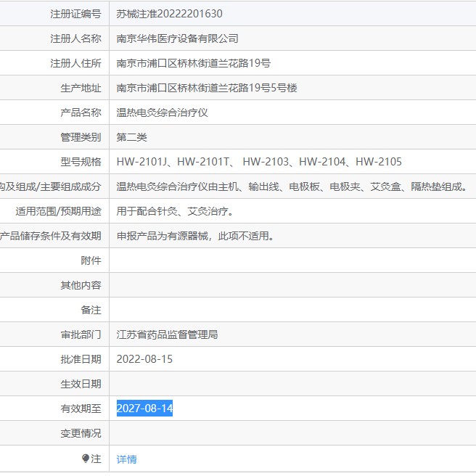The image size is (476, 476).
Task: Click the approval department 江苏省药品监督管理局
Action: tap(168, 335)
